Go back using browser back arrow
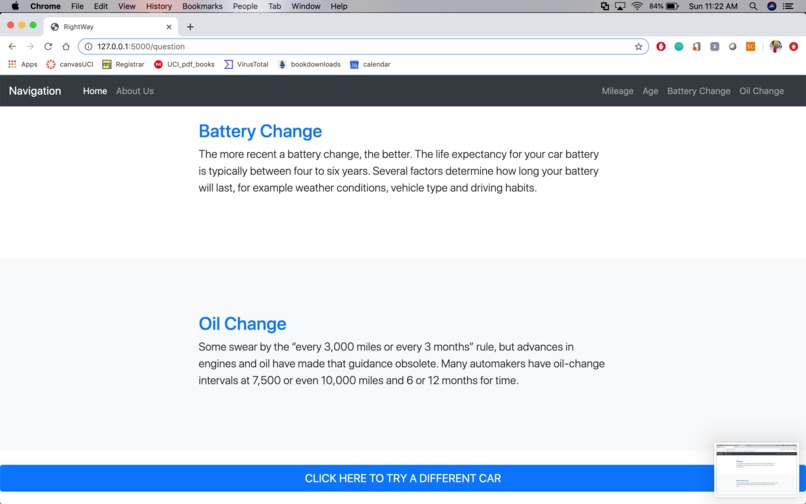This screenshot has width=806, height=504. [12, 46]
